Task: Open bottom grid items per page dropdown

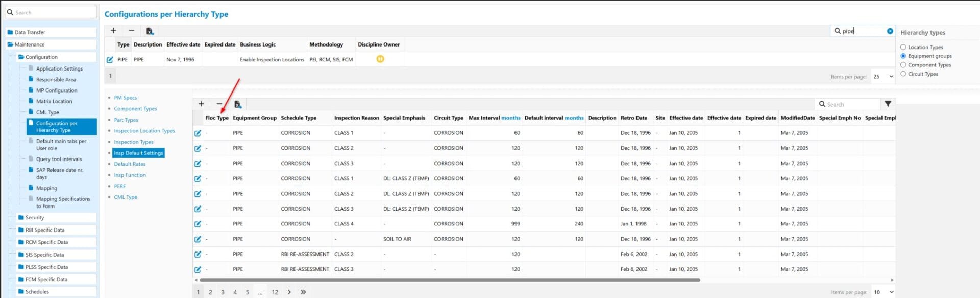Action: pyautogui.click(x=884, y=292)
